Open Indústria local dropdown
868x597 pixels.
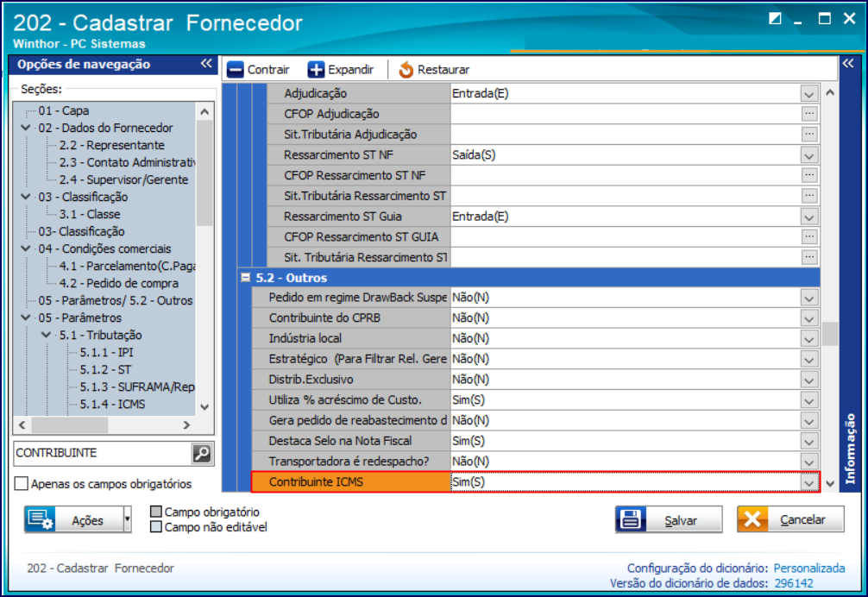coord(809,338)
